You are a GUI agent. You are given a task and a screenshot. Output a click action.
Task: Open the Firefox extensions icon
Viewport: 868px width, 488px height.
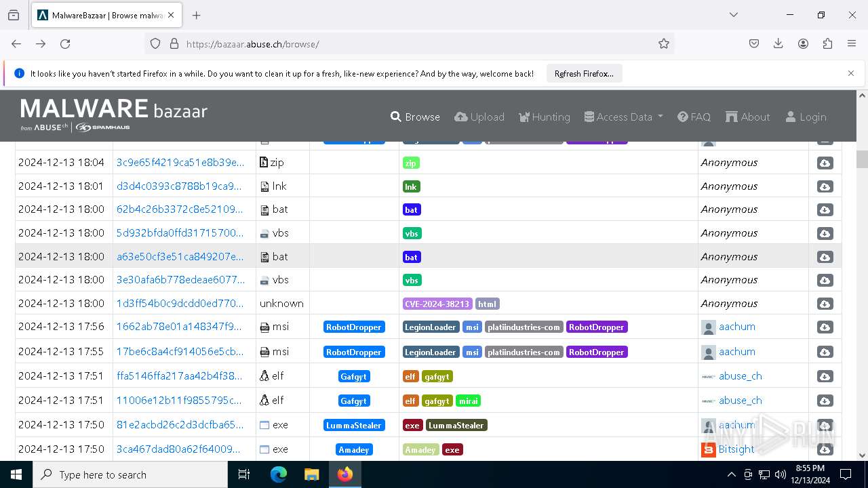click(827, 43)
